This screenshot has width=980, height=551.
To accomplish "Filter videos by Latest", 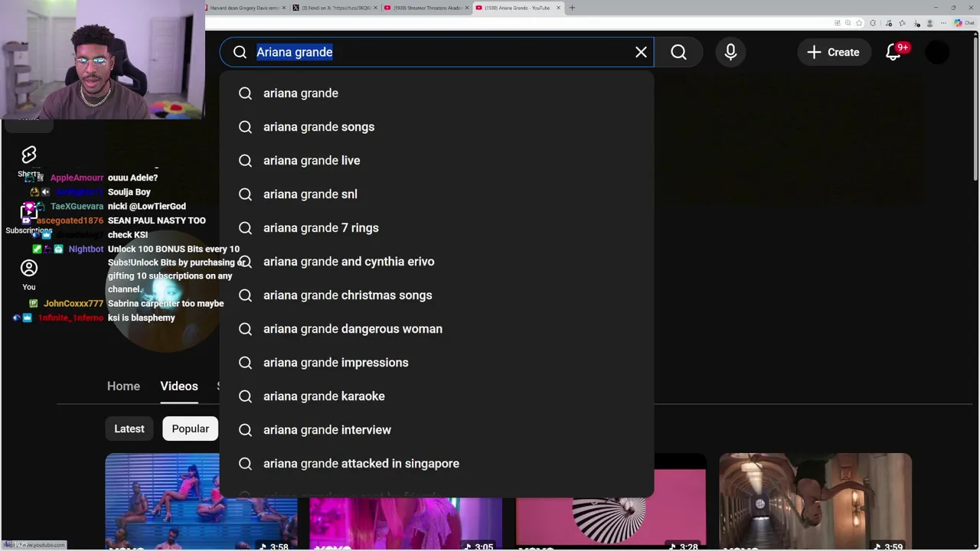I will 129,429.
